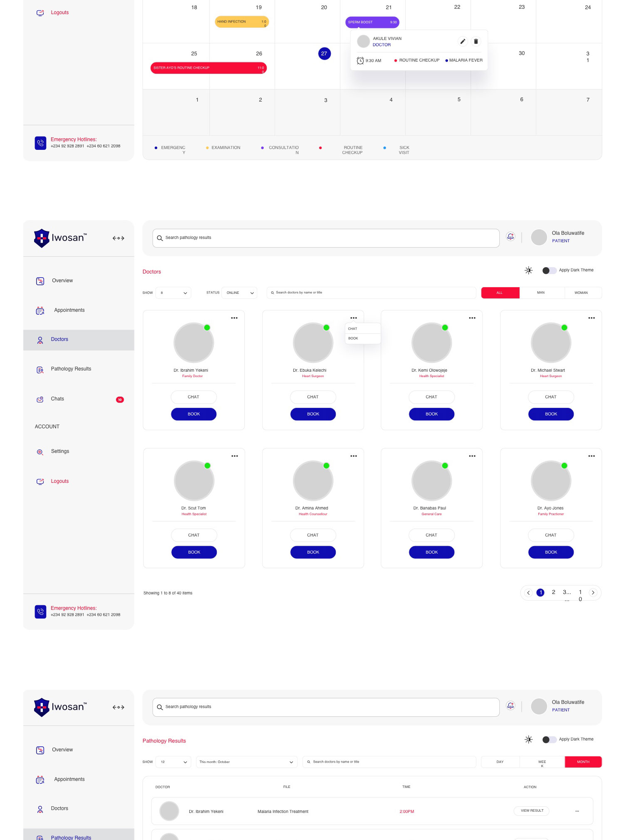The image size is (624, 840).
Task: Click the Search doctors by name field on Doctors page
Action: coord(371,293)
